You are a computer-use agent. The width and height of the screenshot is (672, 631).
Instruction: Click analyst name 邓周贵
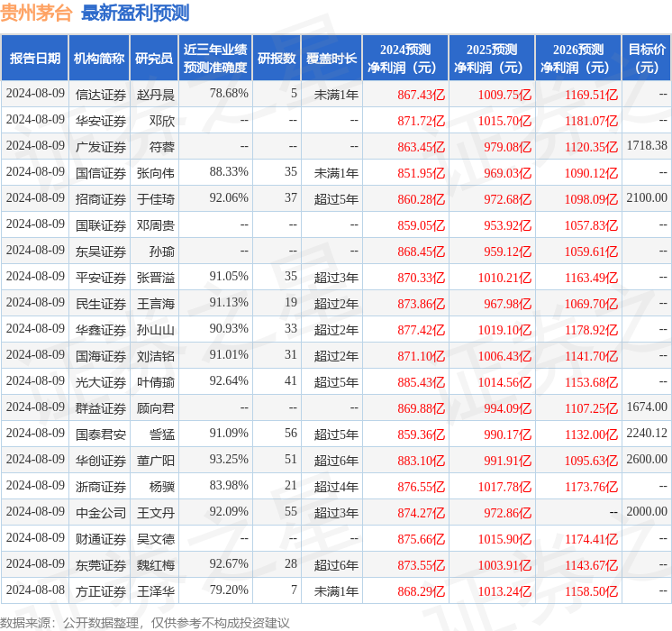point(156,225)
